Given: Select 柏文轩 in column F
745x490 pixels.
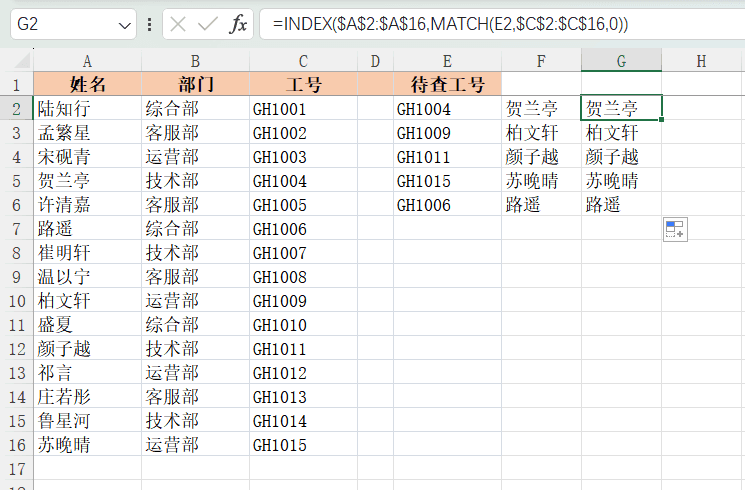Looking at the screenshot, I should 541,132.
